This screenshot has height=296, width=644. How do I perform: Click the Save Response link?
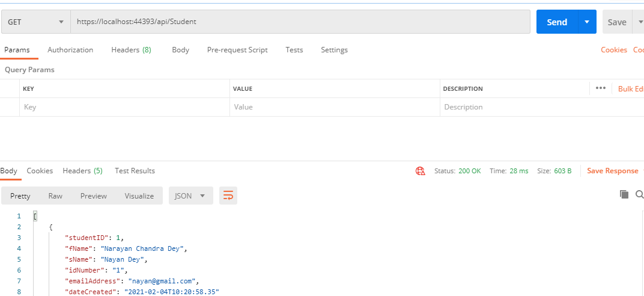pos(612,171)
